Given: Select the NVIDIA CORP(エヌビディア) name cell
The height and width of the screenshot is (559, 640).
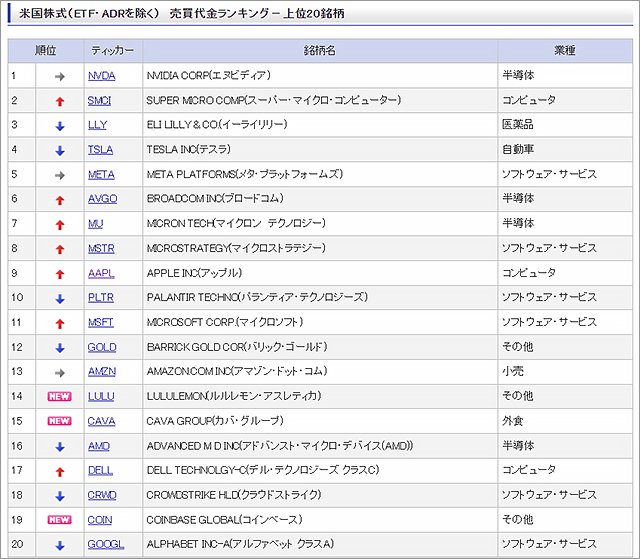Looking at the screenshot, I should pos(320,75).
